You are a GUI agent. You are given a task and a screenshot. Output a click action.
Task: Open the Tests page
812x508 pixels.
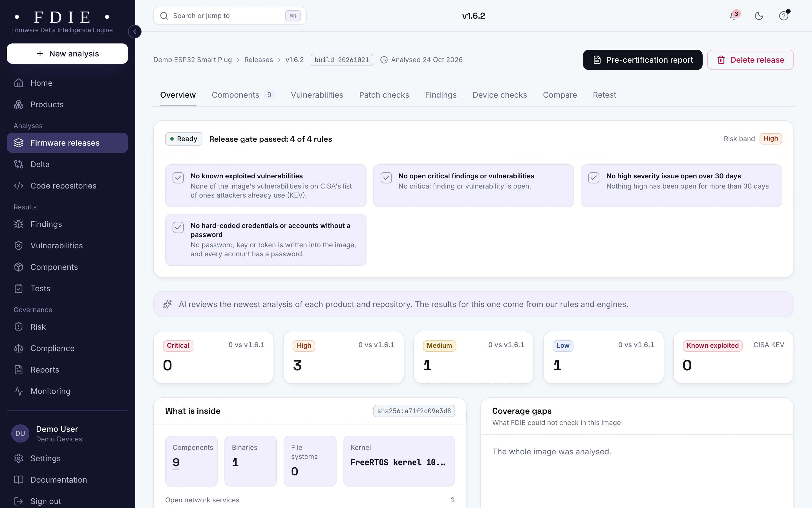point(67,289)
